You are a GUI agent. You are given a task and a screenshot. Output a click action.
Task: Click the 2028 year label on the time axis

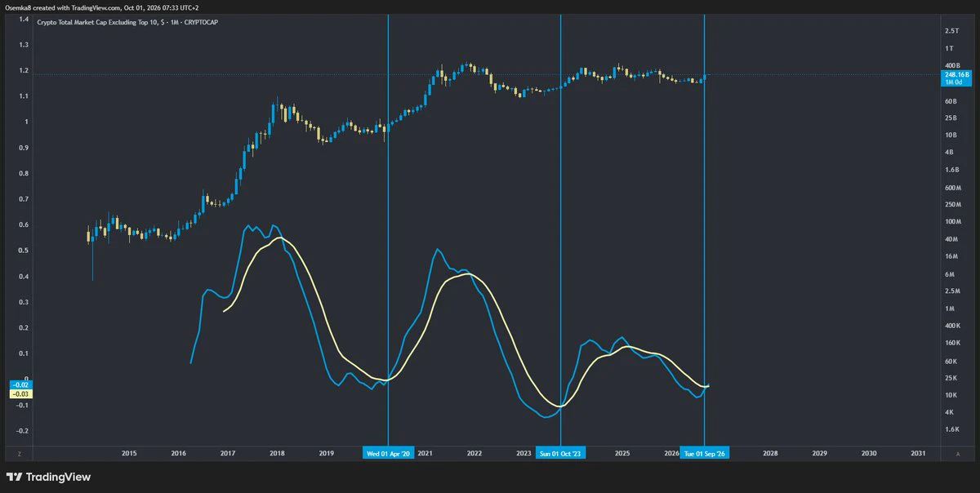click(x=770, y=454)
